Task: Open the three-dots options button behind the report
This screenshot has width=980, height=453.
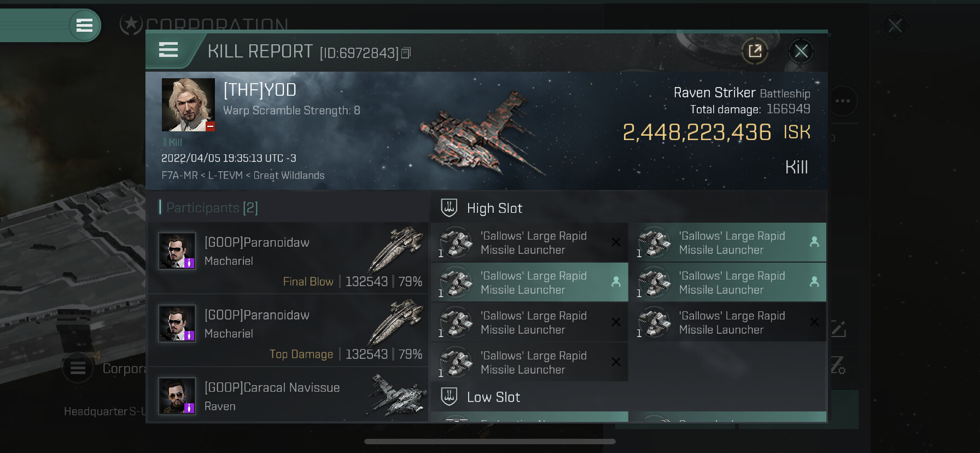Action: click(843, 101)
